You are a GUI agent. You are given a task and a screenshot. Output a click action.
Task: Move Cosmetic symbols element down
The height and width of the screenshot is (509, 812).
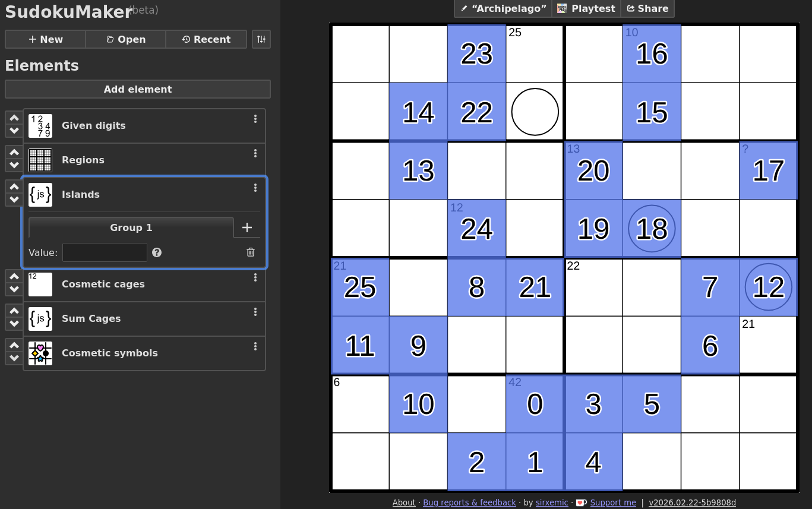tap(14, 358)
